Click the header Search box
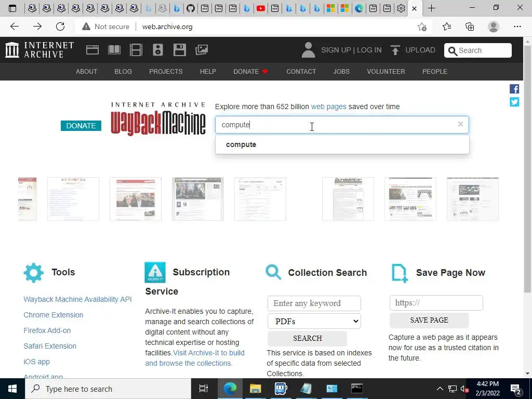 (x=478, y=50)
